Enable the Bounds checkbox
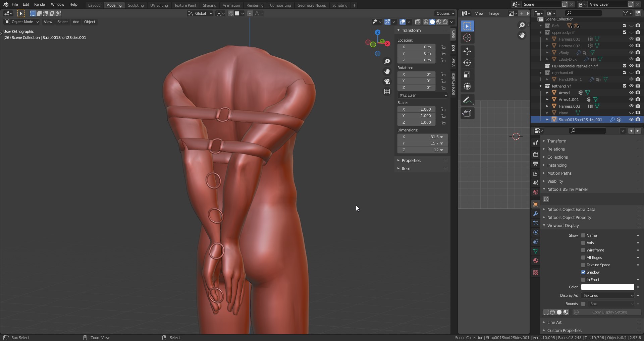 click(x=583, y=304)
